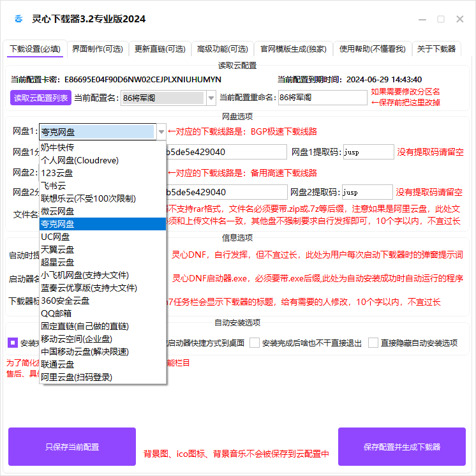
Task: Expand the 当前配置名 dropdown arrow
Action: 212,98
